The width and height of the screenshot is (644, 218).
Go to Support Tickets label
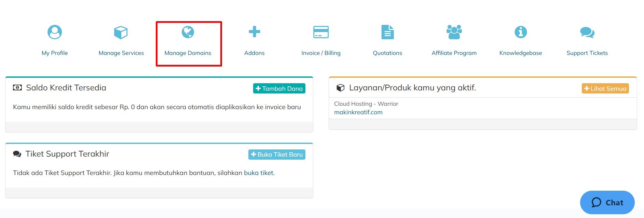(587, 53)
